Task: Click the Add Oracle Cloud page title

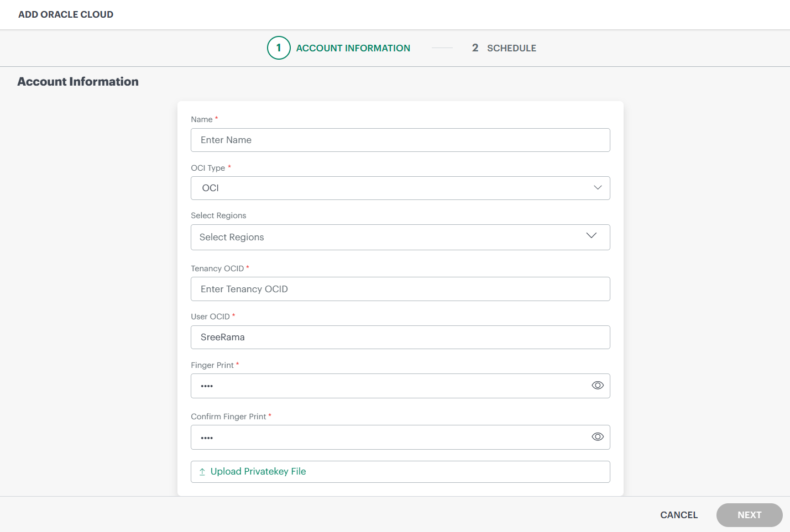Action: [66, 14]
